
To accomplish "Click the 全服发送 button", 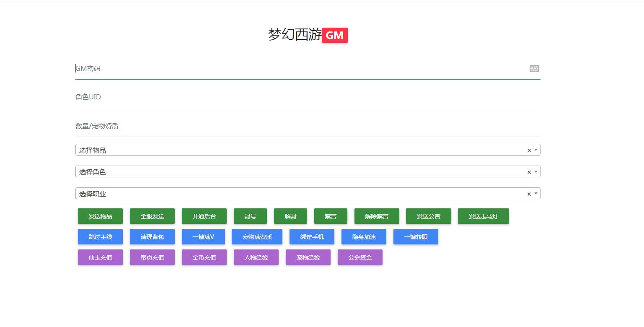I will pyautogui.click(x=152, y=216).
